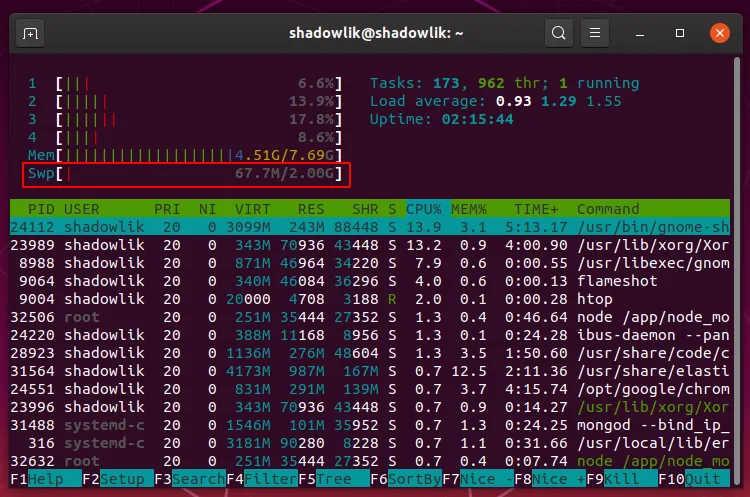750x497 pixels.
Task: Click F8 Nice + in htop footer
Action: coord(550,479)
